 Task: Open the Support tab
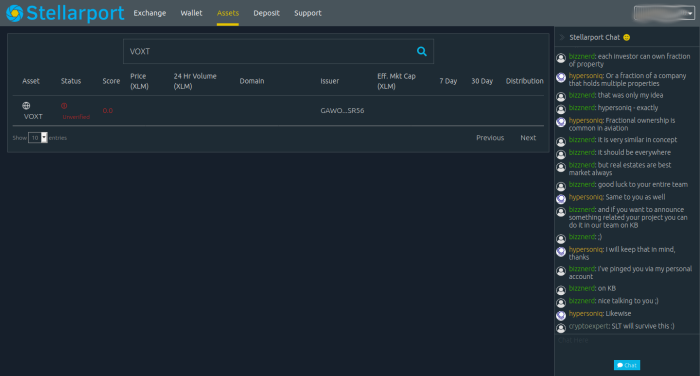coord(308,13)
